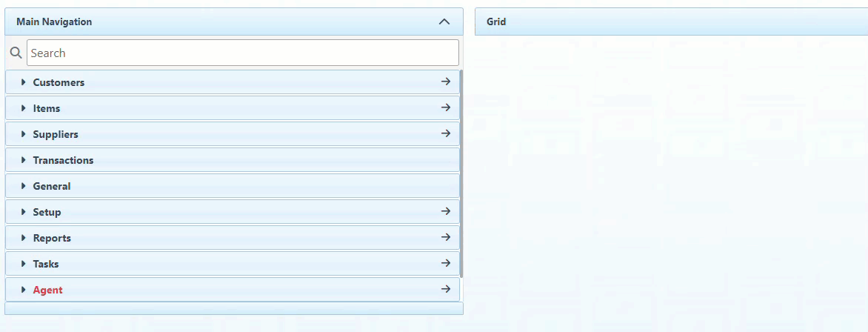Expand the Customers tree triangle
Viewport: 868px width, 332px height.
tap(24, 82)
